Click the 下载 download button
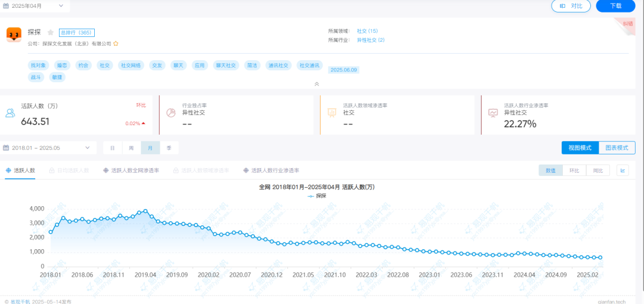The height and width of the screenshot is (304, 644). point(615,5)
